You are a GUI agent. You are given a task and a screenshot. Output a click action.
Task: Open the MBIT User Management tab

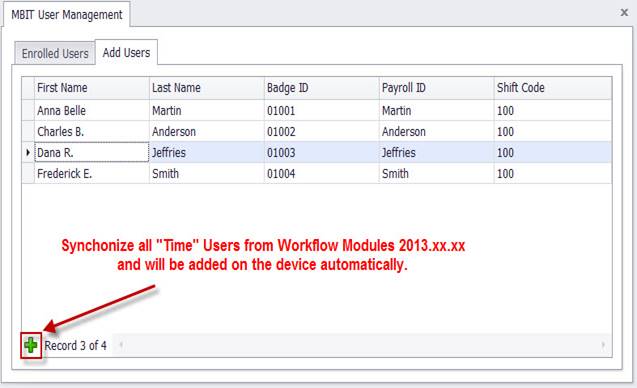[x=67, y=15]
